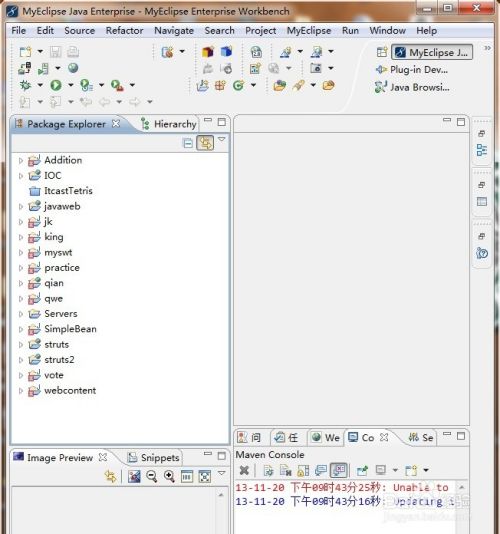Click Remove Launch X icon in console
The image size is (500, 534).
244,470
